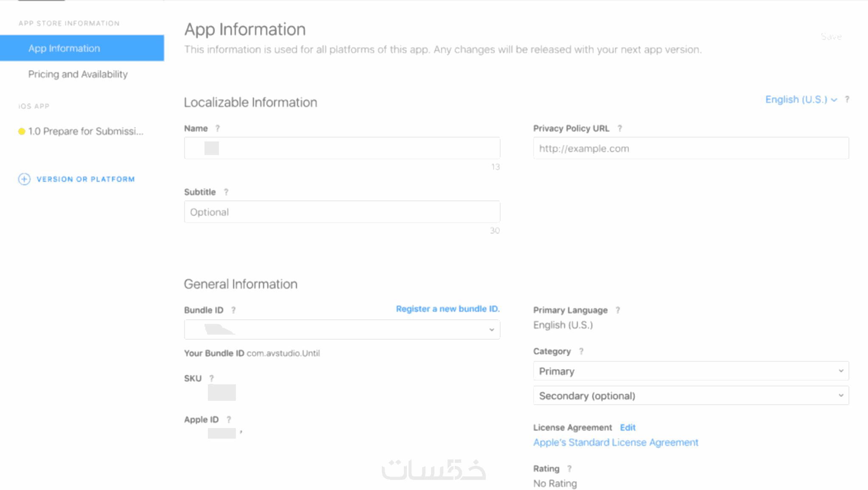Click the plus icon for Version or Platform
Image resolution: width=868 pixels, height=490 pixels.
[24, 179]
